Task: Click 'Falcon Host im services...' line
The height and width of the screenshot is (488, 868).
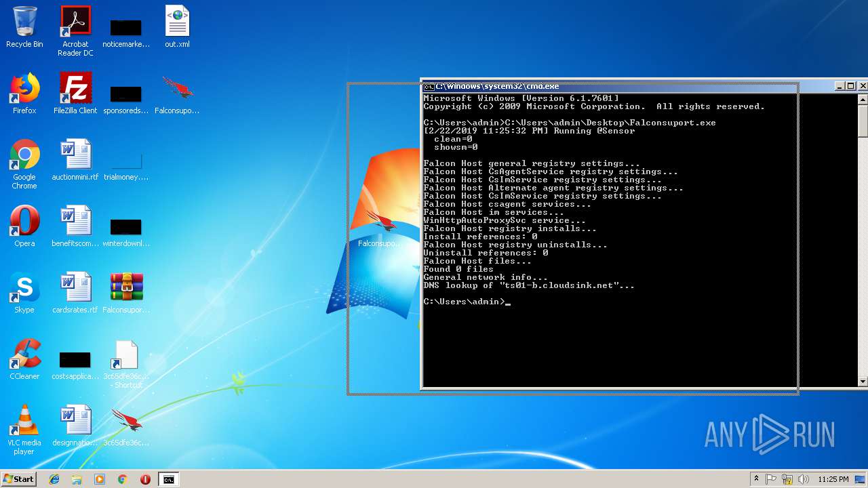Action: click(x=494, y=212)
